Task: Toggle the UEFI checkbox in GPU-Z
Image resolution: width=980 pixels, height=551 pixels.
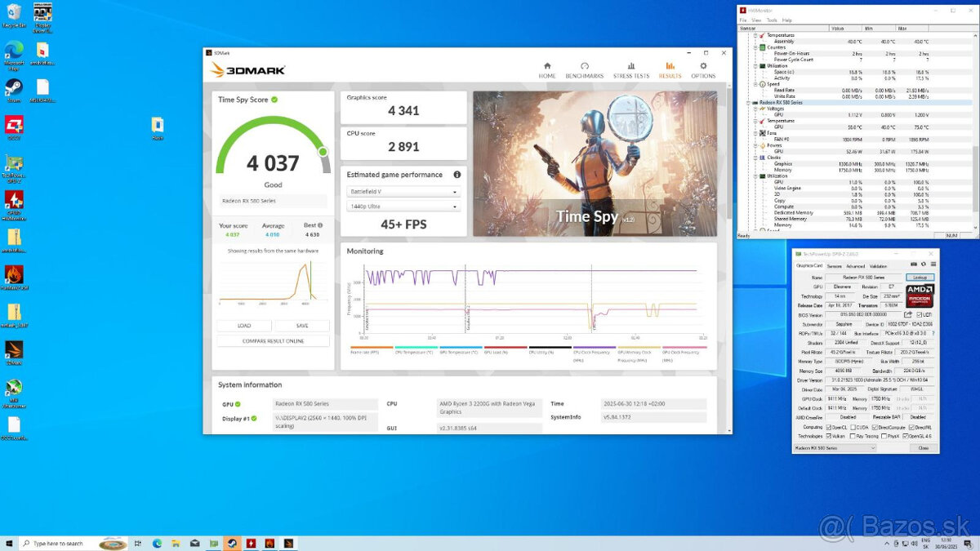Action: (919, 314)
